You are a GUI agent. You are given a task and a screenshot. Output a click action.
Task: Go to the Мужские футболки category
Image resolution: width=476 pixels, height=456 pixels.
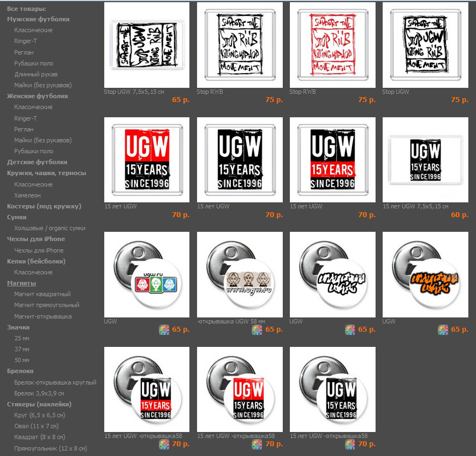[x=38, y=19]
